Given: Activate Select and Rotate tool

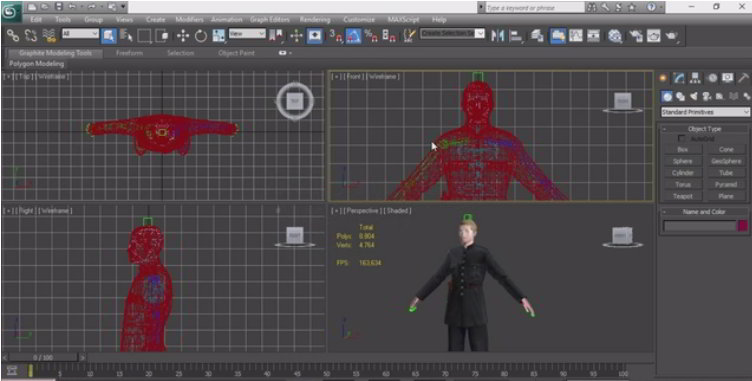Looking at the screenshot, I should [x=200, y=36].
